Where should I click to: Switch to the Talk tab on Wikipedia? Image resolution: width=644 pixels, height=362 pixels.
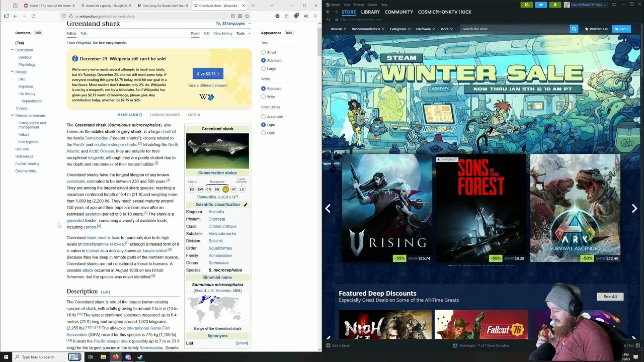tap(84, 33)
